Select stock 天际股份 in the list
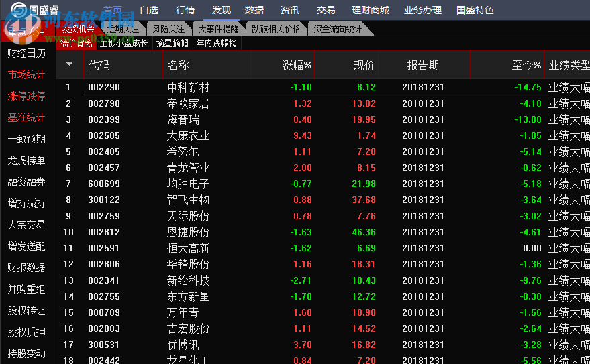This screenshot has width=590, height=364. [188, 216]
